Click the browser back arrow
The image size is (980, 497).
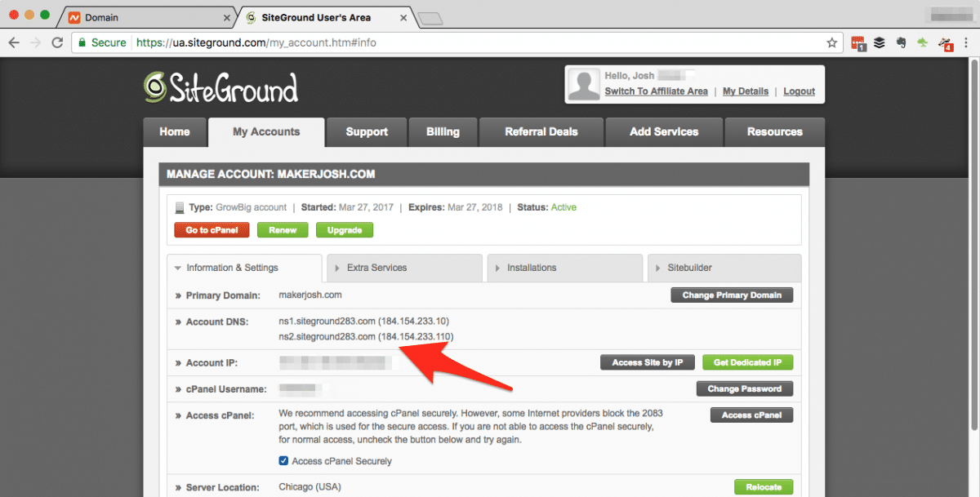[x=15, y=42]
